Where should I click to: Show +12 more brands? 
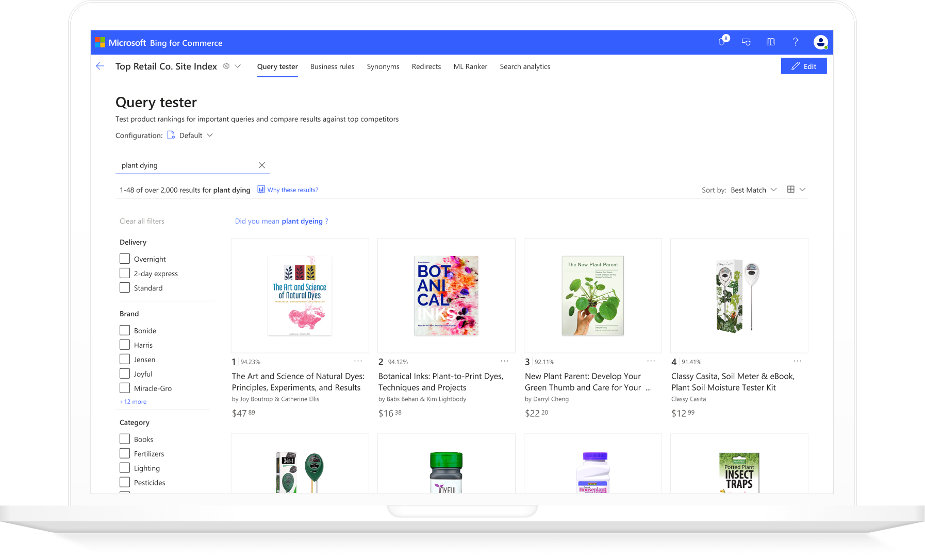pyautogui.click(x=133, y=402)
